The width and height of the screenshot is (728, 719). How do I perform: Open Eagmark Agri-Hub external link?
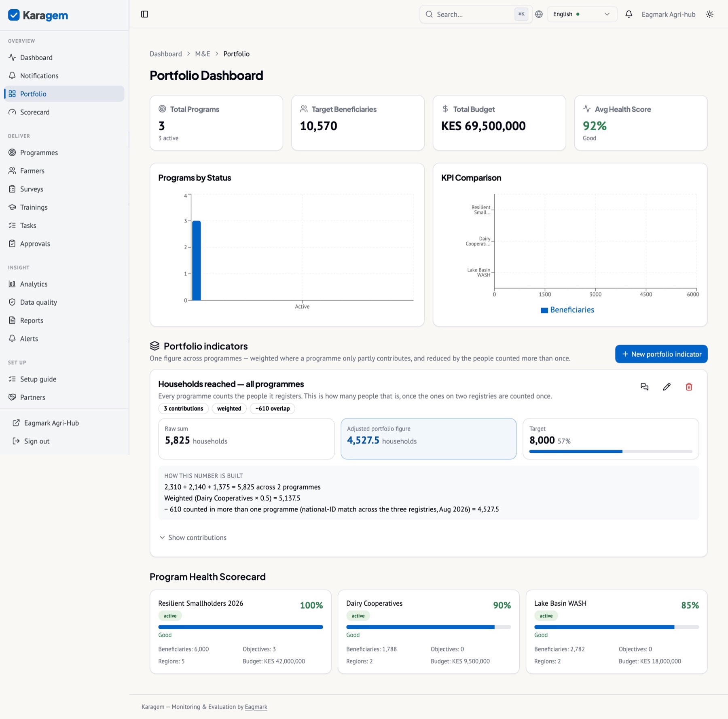[x=64, y=423]
